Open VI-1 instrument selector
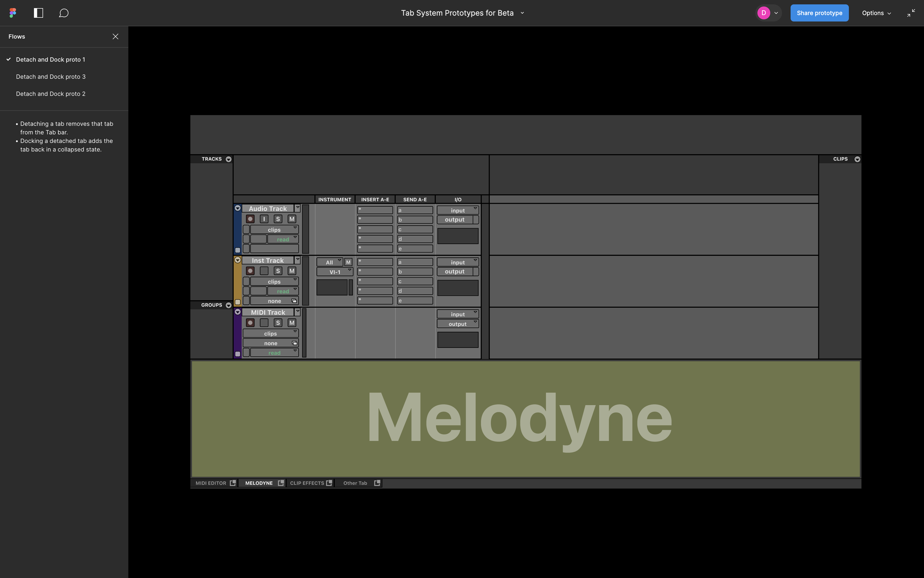Viewport: 924px width, 578px height. (x=334, y=272)
